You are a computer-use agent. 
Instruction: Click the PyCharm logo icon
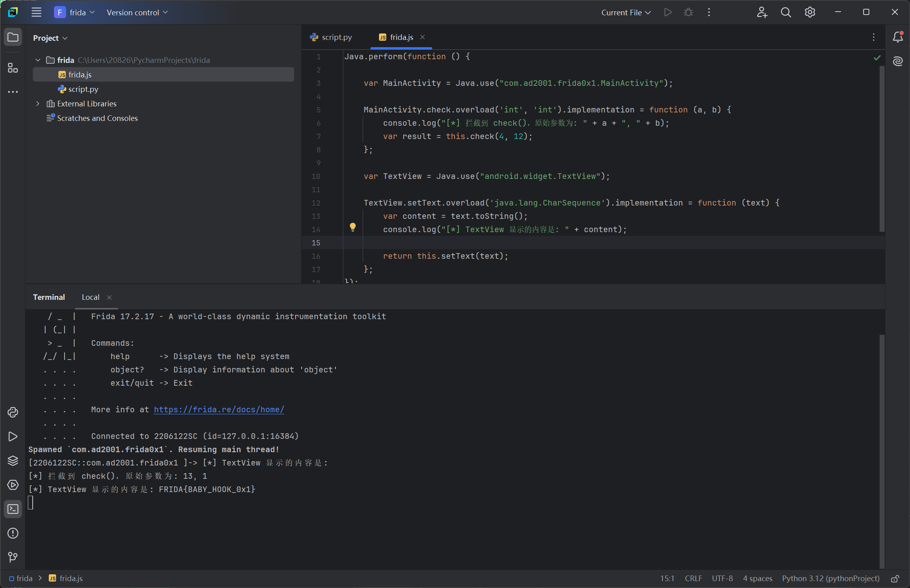pyautogui.click(x=13, y=12)
